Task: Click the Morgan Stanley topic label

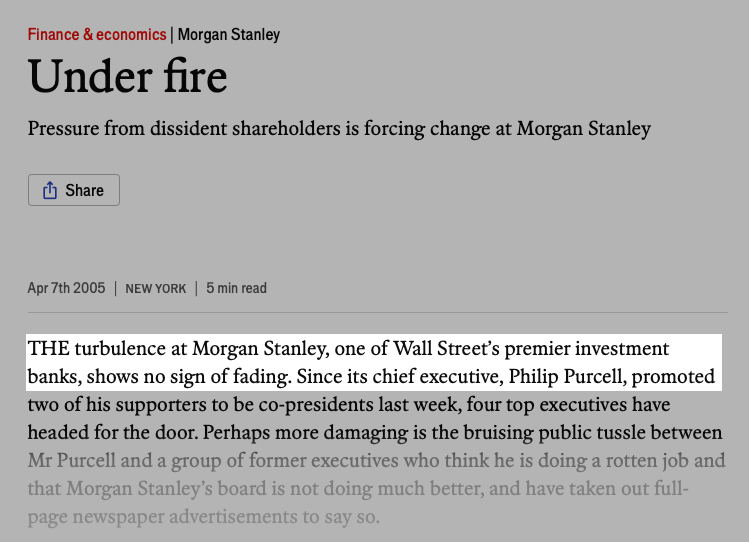Action: (229, 35)
